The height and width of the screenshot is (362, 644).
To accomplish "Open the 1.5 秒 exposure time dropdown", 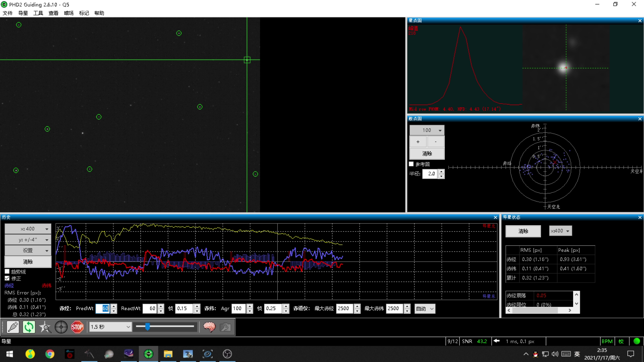I will click(x=110, y=327).
